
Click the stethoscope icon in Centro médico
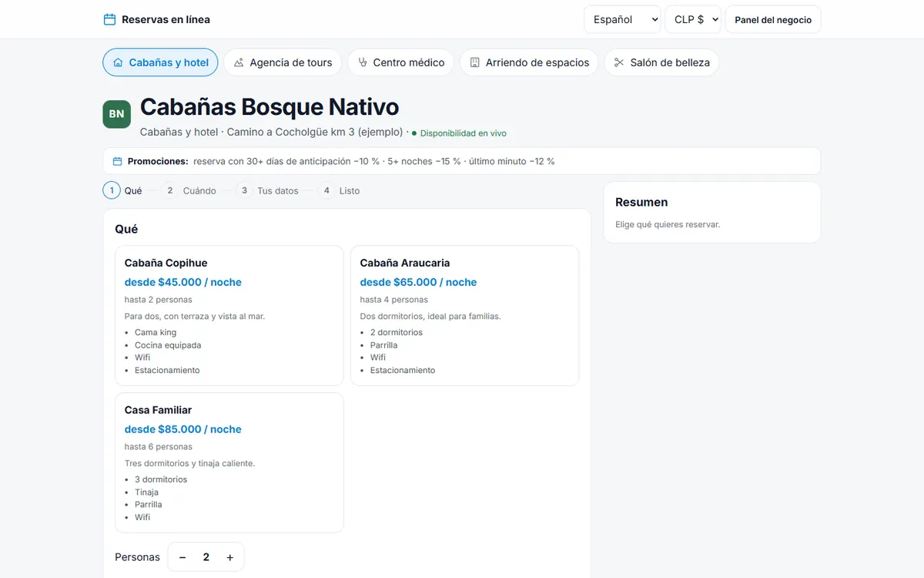pos(362,62)
